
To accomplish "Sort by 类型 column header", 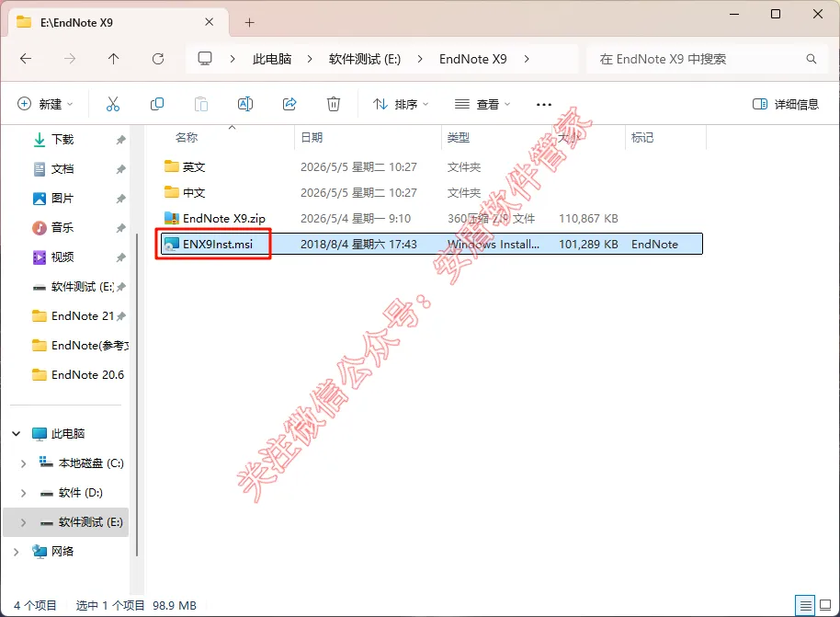I will pyautogui.click(x=458, y=138).
